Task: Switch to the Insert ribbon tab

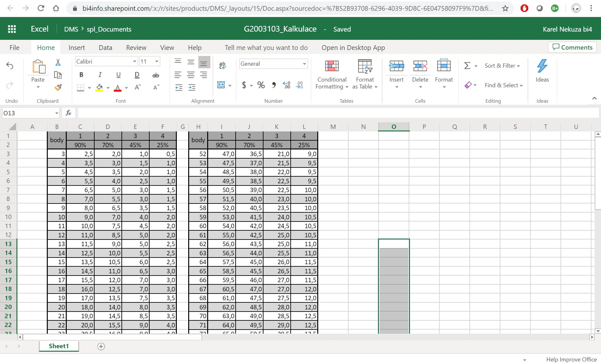Action: (x=77, y=48)
